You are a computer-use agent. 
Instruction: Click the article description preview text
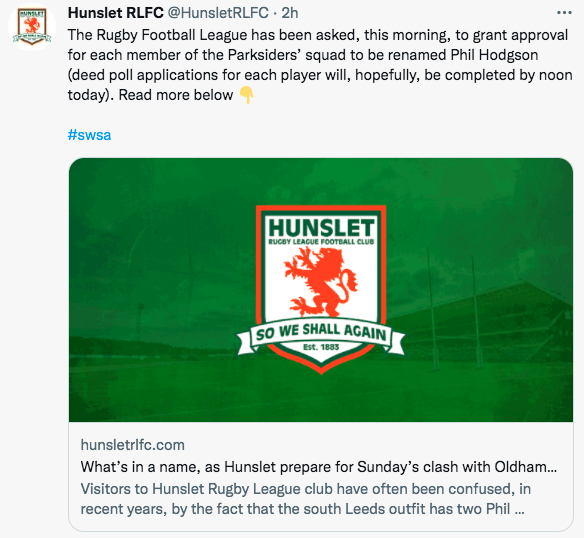305,499
